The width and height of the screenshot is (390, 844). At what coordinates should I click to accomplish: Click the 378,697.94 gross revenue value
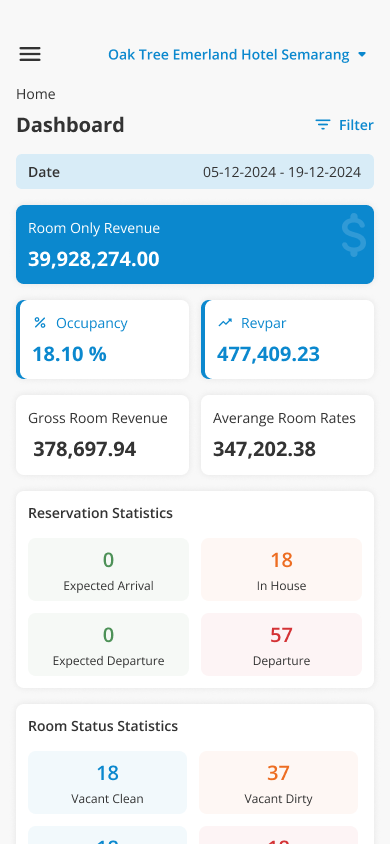[84, 449]
